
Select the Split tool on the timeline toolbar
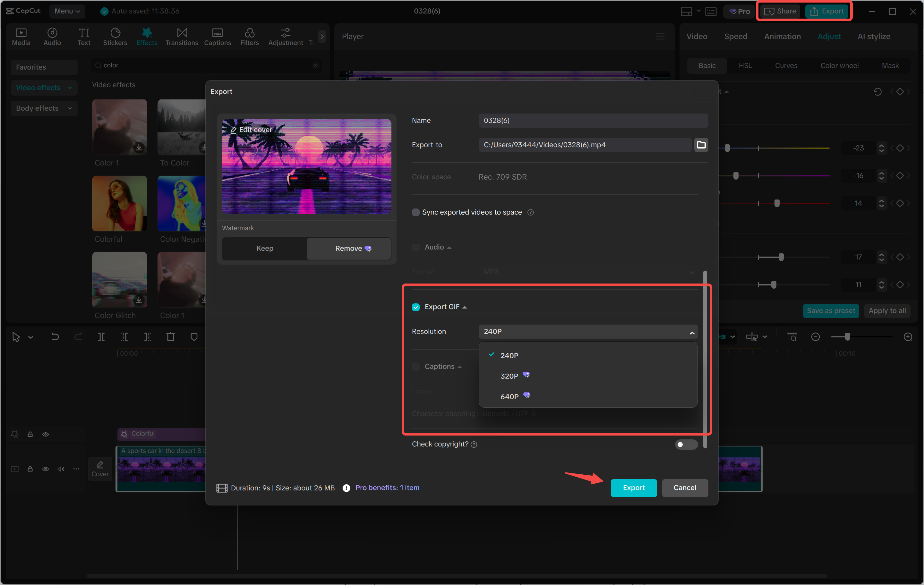click(102, 336)
